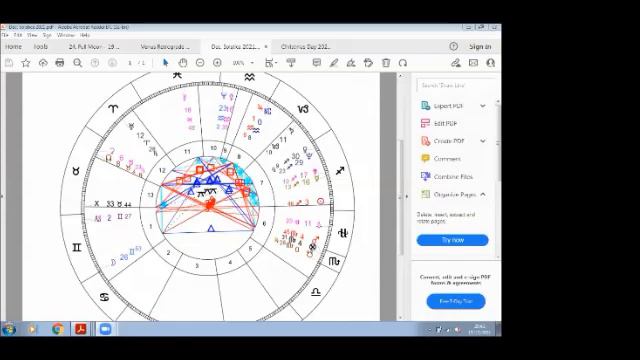640x360 pixels.
Task: Switch to Tools tab
Action: tap(40, 47)
